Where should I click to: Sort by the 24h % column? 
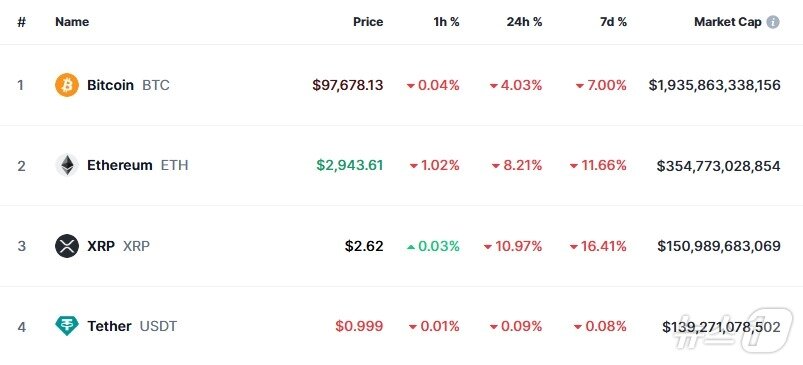[x=524, y=22]
